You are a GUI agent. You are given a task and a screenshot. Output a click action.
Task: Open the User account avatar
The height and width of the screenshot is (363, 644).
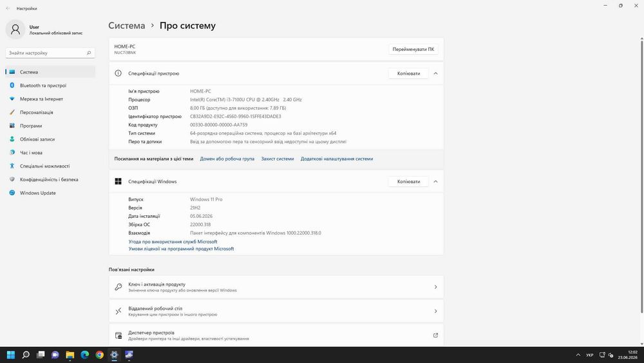pyautogui.click(x=15, y=29)
